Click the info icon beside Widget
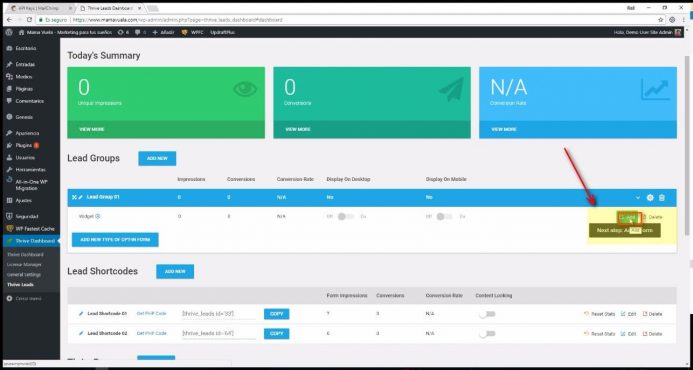693x370 pixels. click(98, 217)
